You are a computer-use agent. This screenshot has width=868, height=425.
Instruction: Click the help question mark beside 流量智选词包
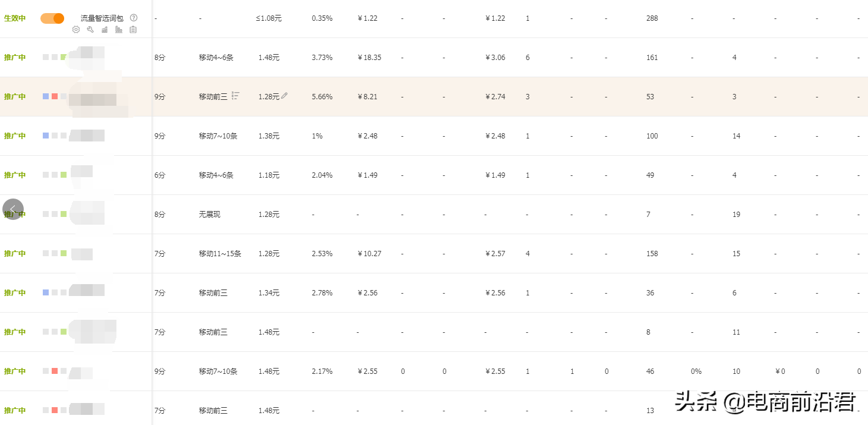(134, 18)
